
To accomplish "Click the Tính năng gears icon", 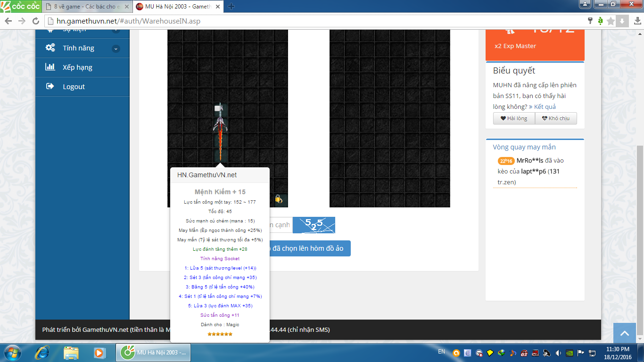I will point(50,48).
